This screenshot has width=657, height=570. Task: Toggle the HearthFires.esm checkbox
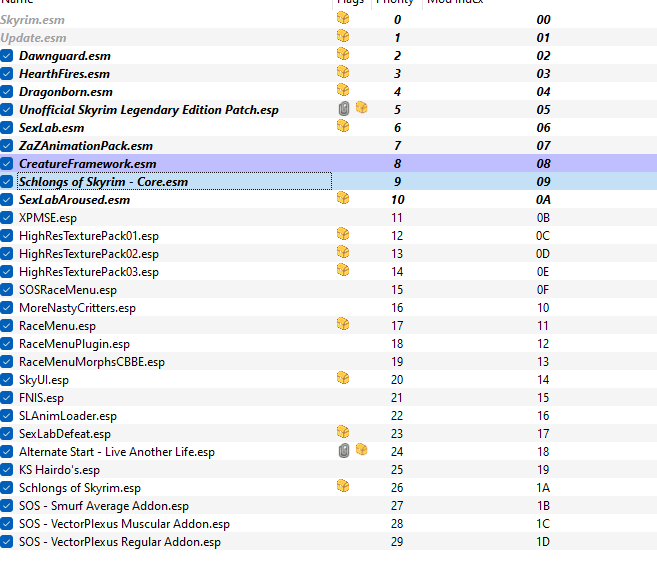tap(6, 74)
